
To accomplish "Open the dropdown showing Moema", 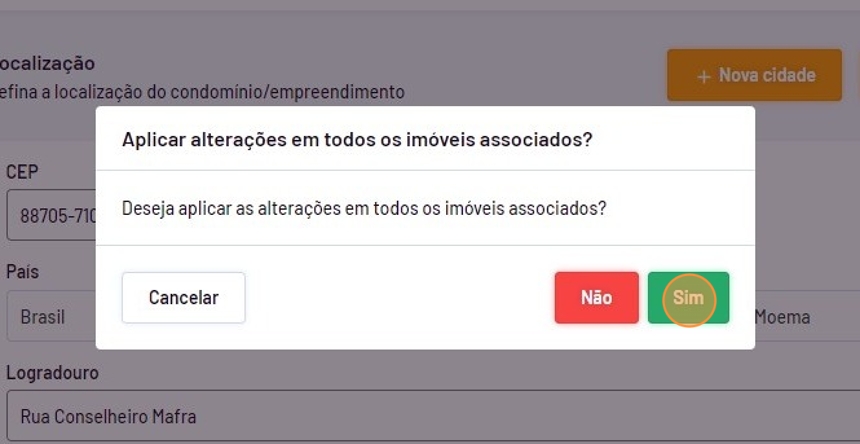I will click(800, 317).
